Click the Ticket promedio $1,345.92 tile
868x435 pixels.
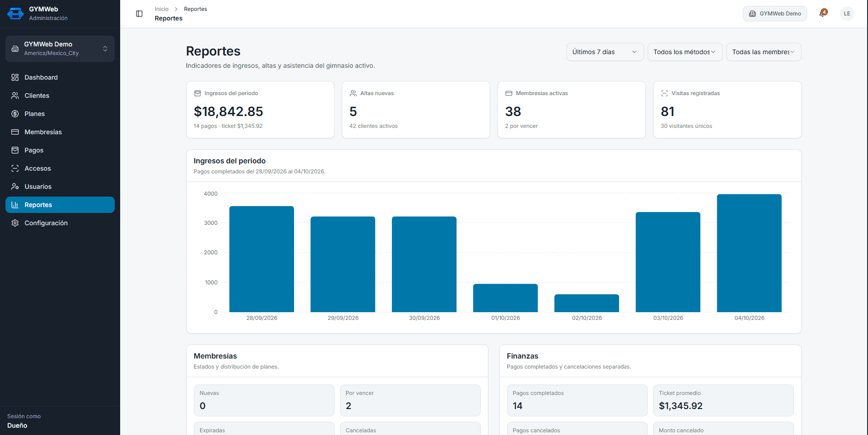pyautogui.click(x=723, y=400)
